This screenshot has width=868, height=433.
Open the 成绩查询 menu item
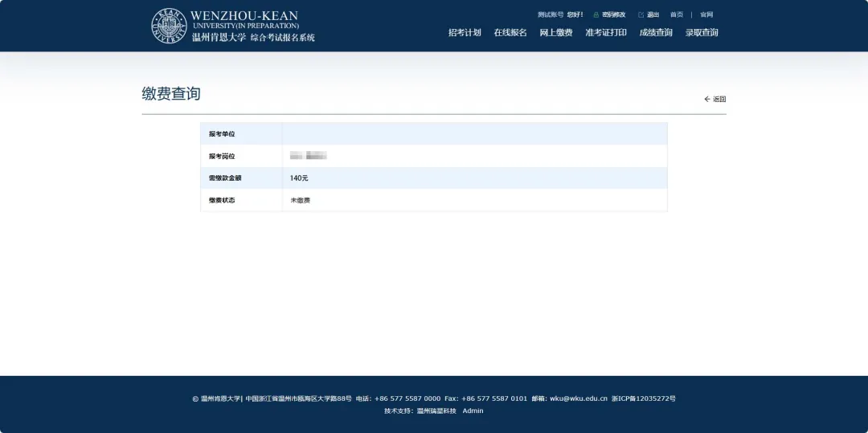point(656,33)
